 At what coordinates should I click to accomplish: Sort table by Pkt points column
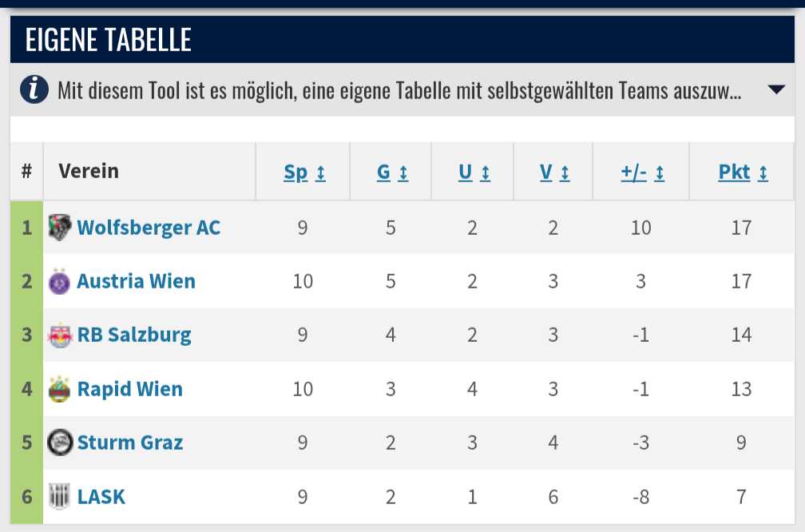[743, 173]
